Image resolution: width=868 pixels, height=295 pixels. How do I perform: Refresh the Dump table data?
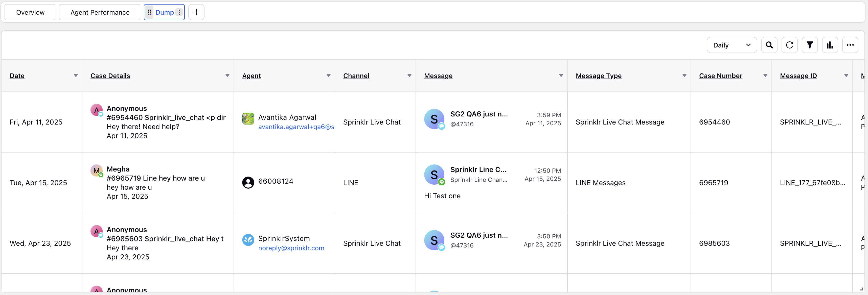pyautogui.click(x=789, y=45)
